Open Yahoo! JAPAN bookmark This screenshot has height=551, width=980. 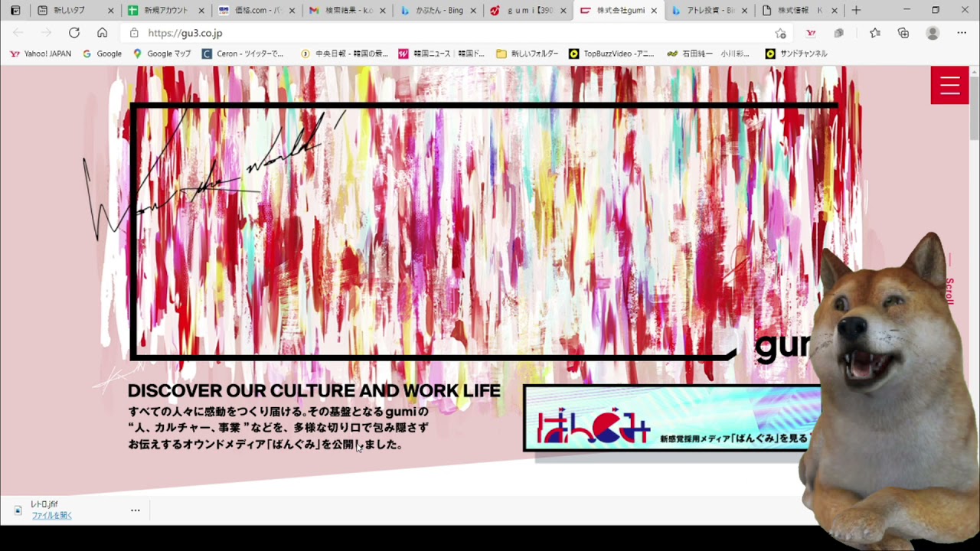(41, 54)
